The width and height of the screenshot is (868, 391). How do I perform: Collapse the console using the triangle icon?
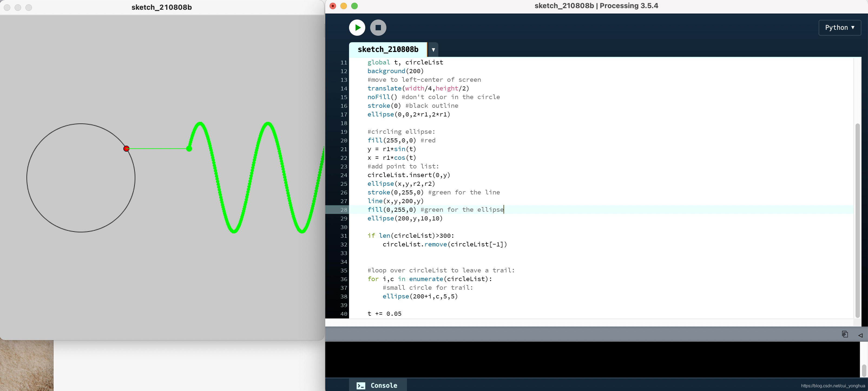[x=860, y=335]
